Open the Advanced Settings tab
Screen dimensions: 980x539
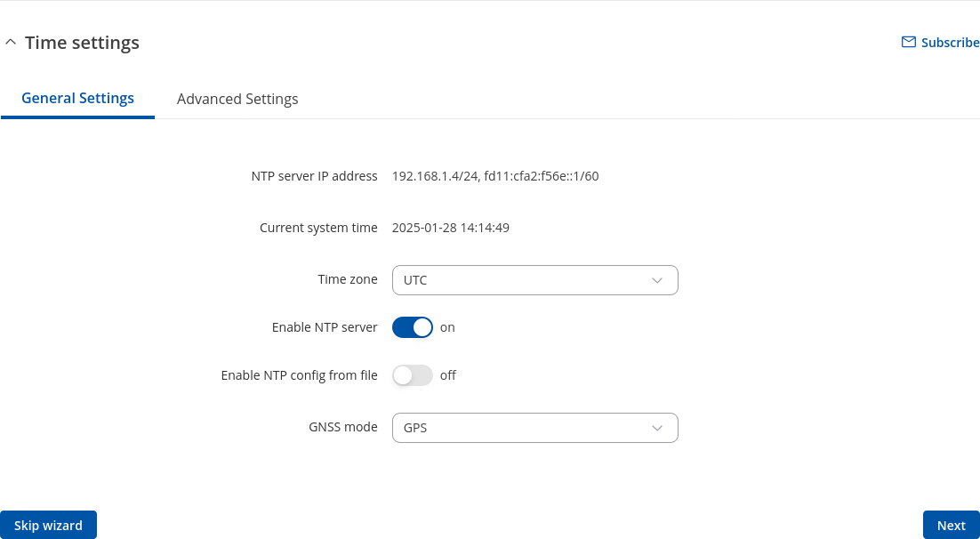pos(237,99)
